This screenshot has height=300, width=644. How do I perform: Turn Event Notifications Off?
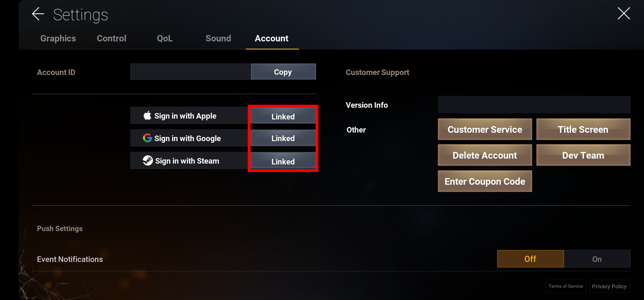(531, 259)
